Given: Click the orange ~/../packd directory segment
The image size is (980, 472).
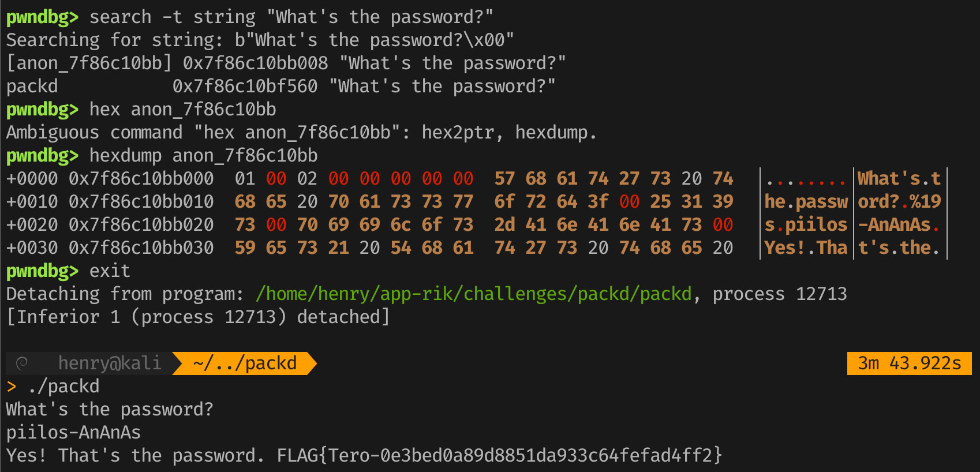Looking at the screenshot, I should (245, 364).
